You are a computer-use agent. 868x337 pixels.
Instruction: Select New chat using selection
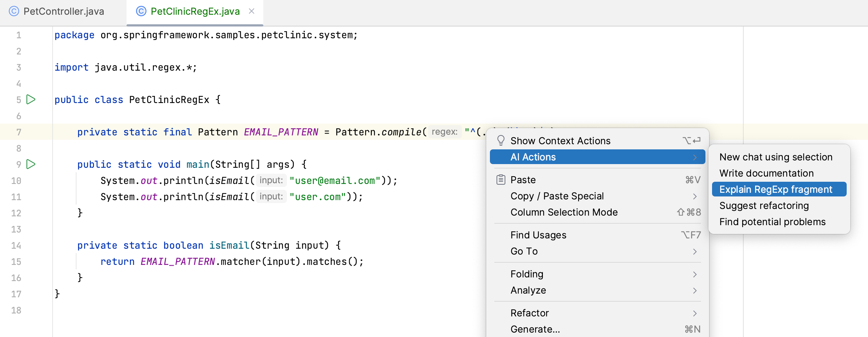[x=779, y=157]
